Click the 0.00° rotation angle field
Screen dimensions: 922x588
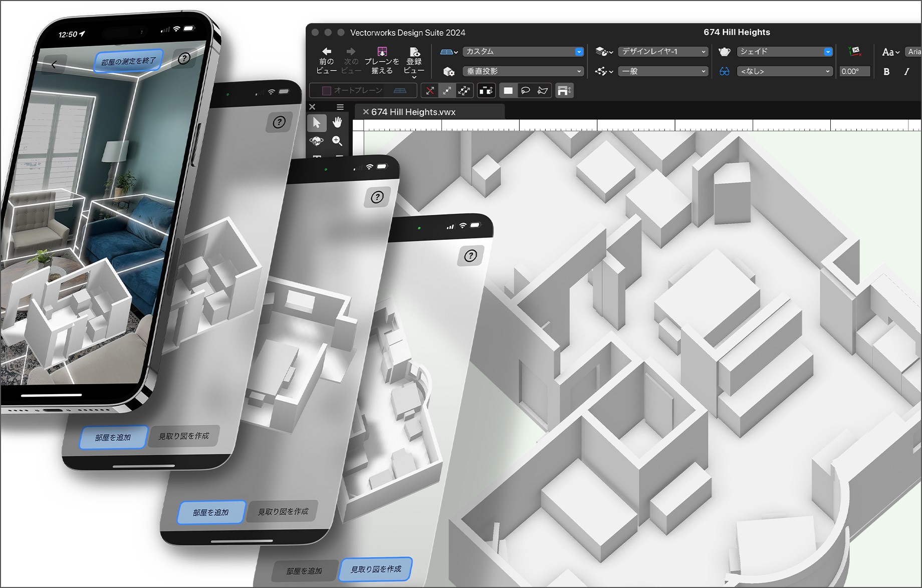click(x=855, y=71)
